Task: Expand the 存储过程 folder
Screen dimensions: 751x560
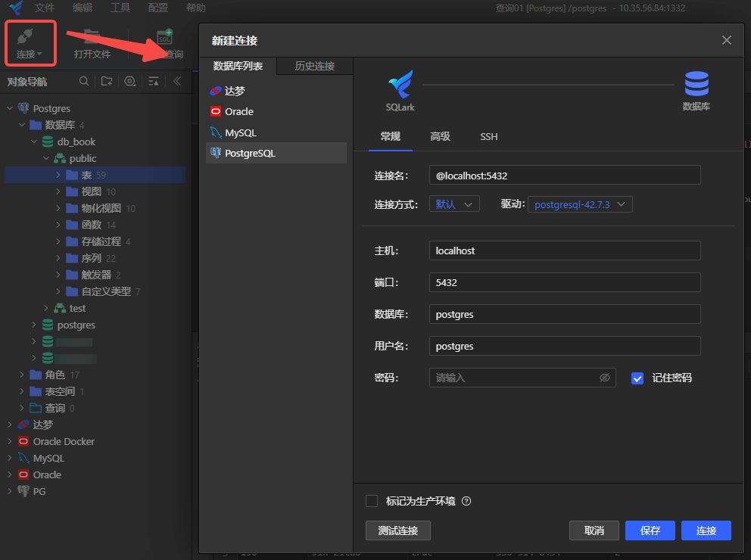Action: point(58,241)
